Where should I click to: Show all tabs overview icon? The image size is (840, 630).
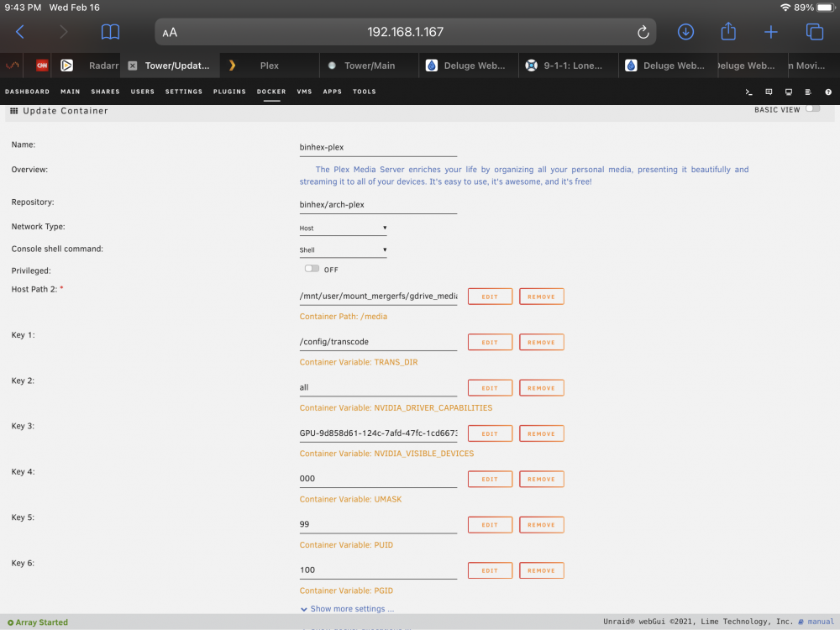(814, 32)
